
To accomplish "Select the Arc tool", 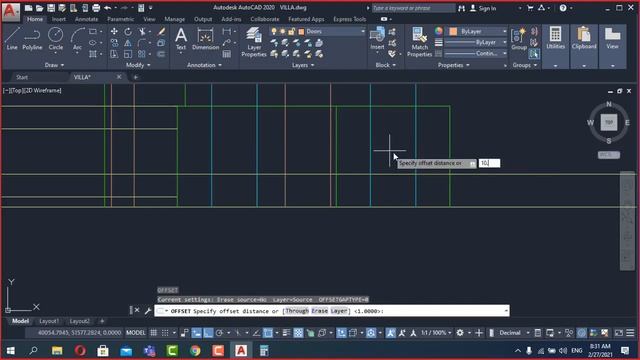I will point(77,39).
